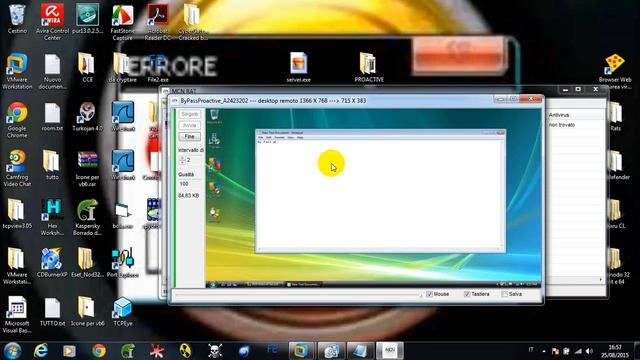
Task: Close the remote Notepad window
Action: (501, 133)
